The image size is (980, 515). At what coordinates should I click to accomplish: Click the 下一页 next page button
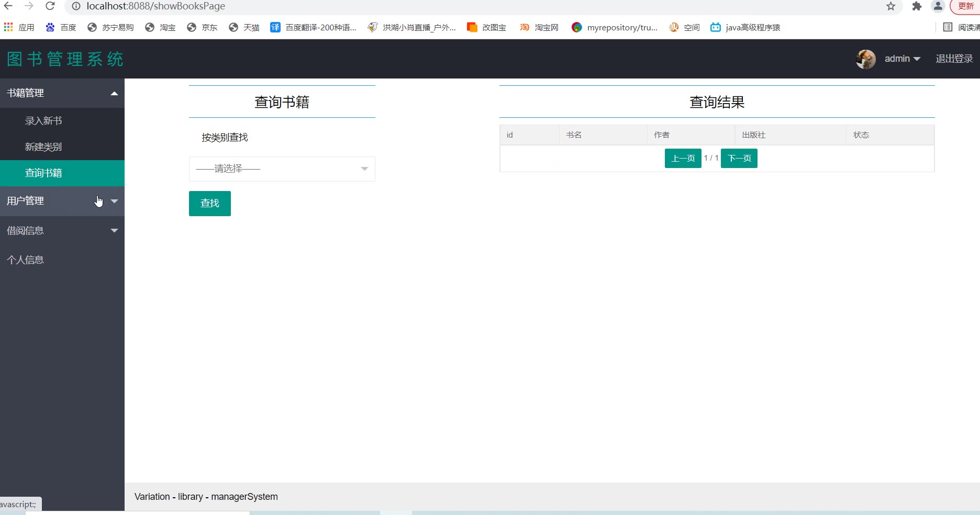click(739, 159)
